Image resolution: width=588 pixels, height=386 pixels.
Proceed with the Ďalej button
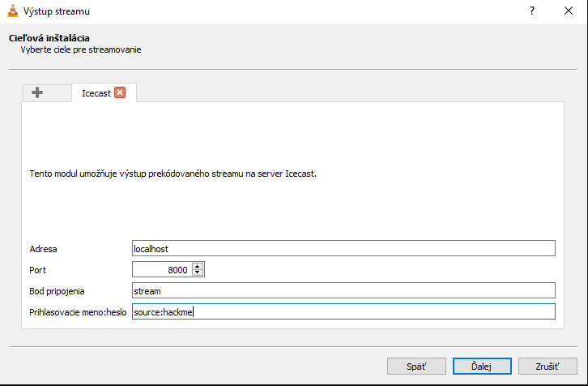point(482,366)
